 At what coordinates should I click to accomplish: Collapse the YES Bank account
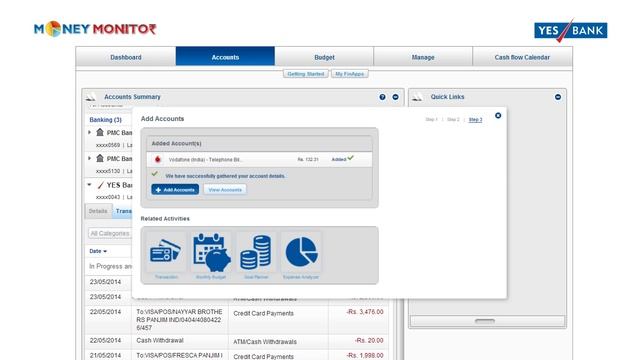pos(89,184)
